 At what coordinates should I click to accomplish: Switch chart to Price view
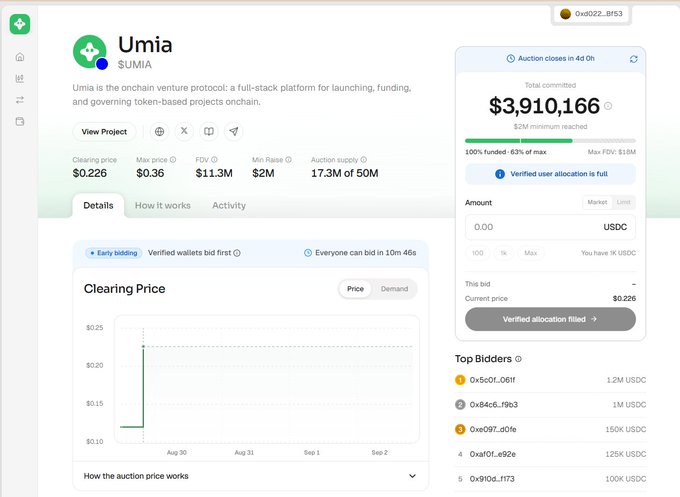tap(355, 289)
